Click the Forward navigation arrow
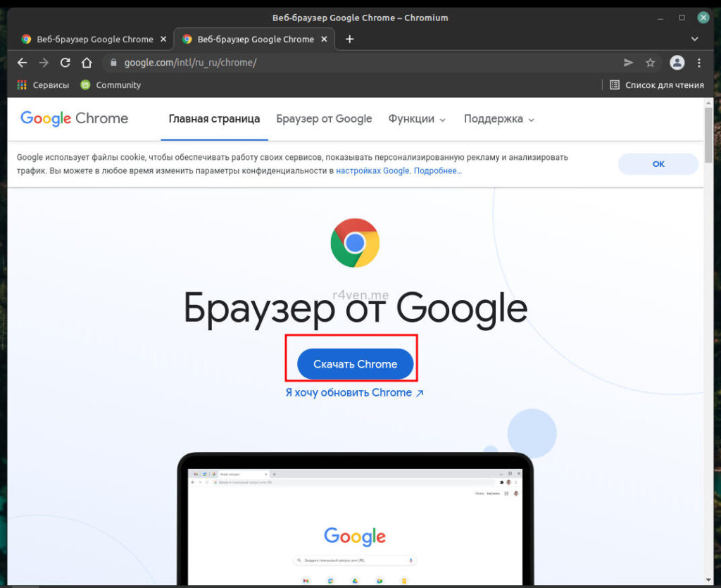This screenshot has width=721, height=588. 44,63
